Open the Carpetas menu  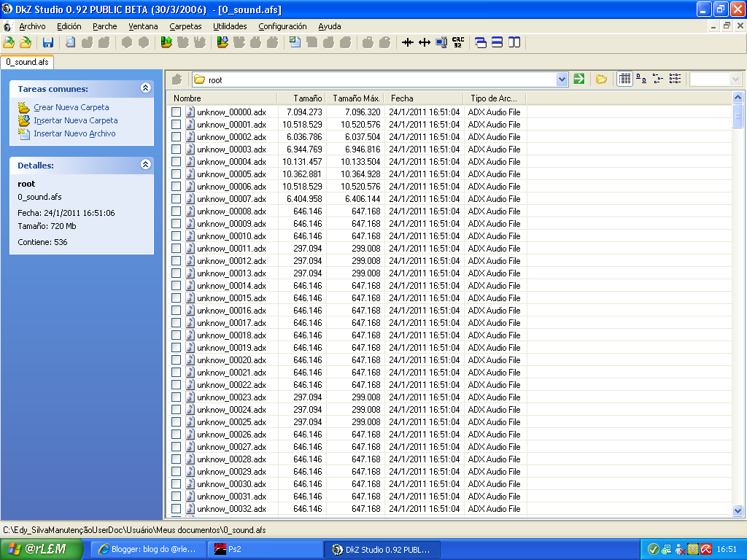point(185,26)
